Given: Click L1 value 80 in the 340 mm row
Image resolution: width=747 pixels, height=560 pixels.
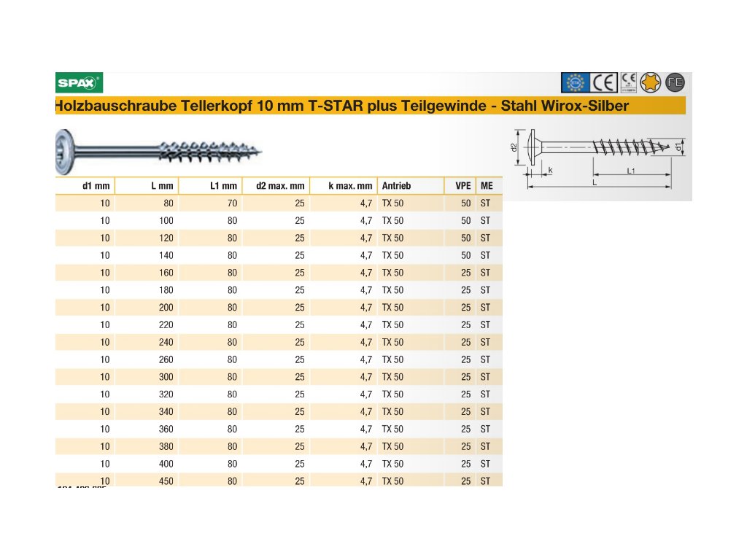Looking at the screenshot, I should tap(232, 412).
